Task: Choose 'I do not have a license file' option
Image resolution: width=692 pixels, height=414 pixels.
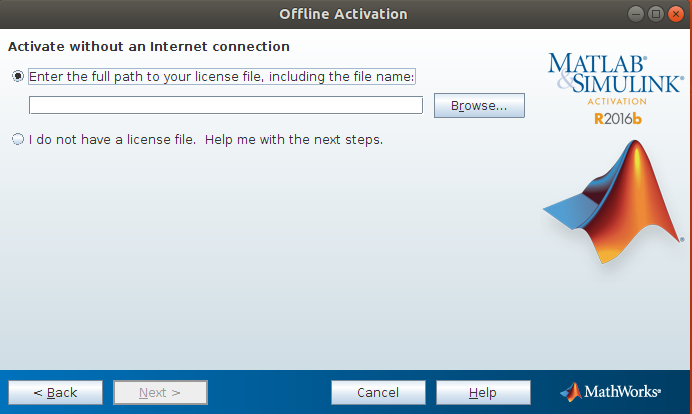Action: pos(18,139)
